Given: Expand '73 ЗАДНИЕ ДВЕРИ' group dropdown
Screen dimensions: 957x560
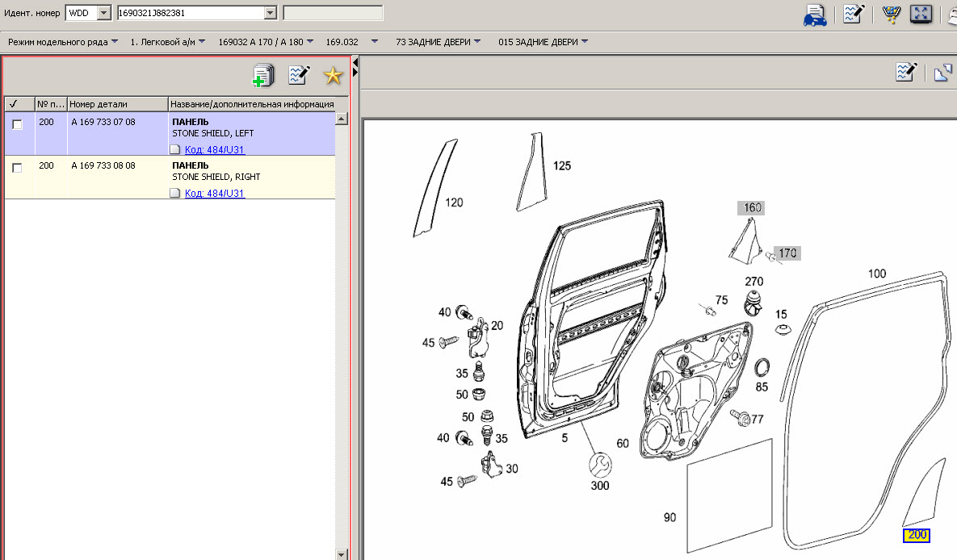Looking at the screenshot, I should (477, 42).
